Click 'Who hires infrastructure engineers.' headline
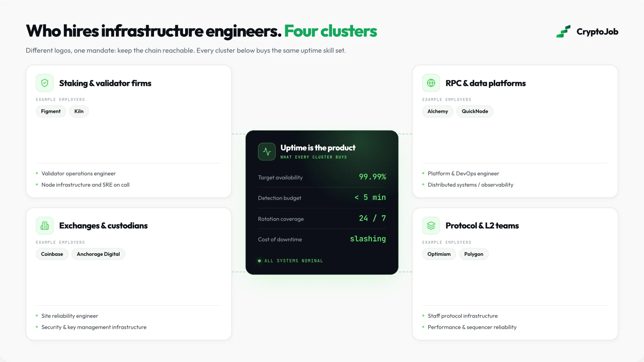The image size is (644, 362). 154,31
